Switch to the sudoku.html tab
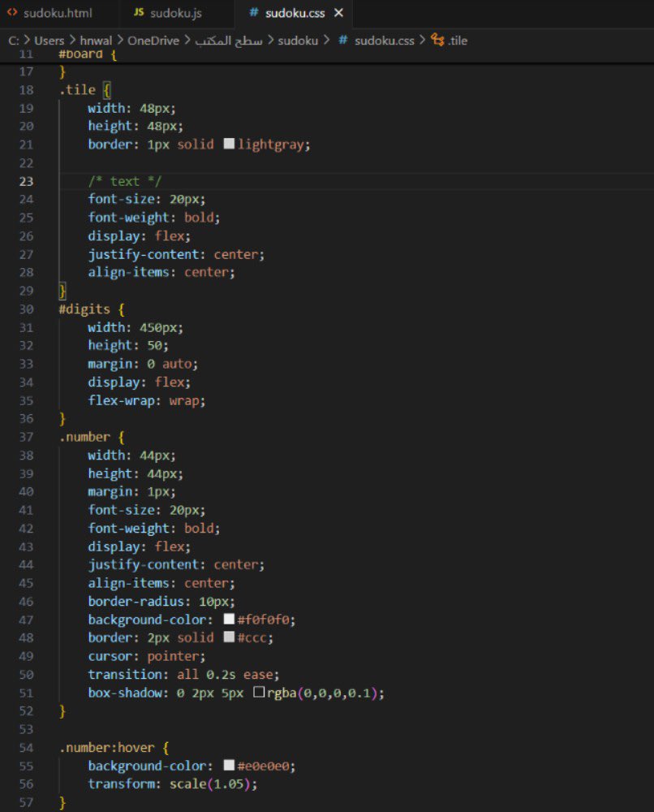Viewport: 654px width, 812px height. pyautogui.click(x=58, y=14)
